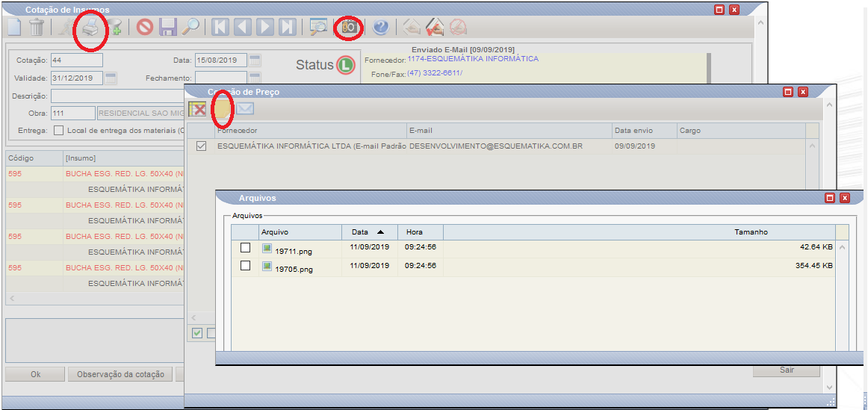Click into the Obra code field showing 111
The image size is (868, 410).
[x=72, y=114]
